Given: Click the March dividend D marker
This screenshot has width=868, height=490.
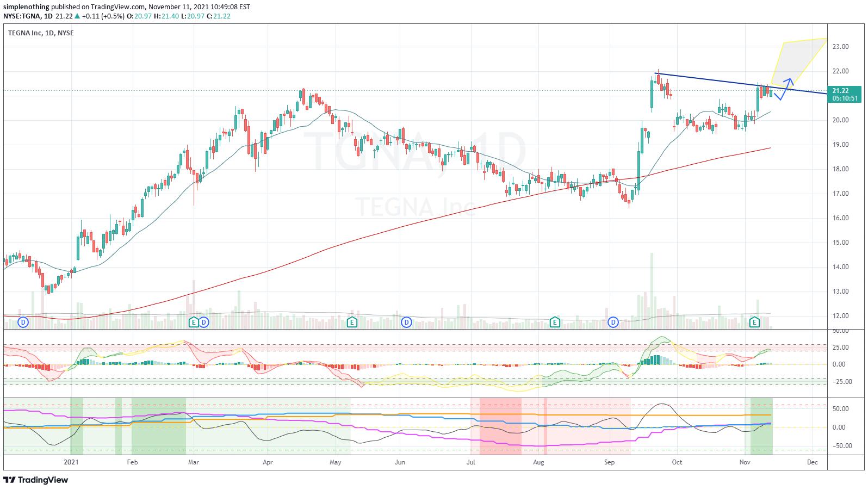Looking at the screenshot, I should [204, 322].
